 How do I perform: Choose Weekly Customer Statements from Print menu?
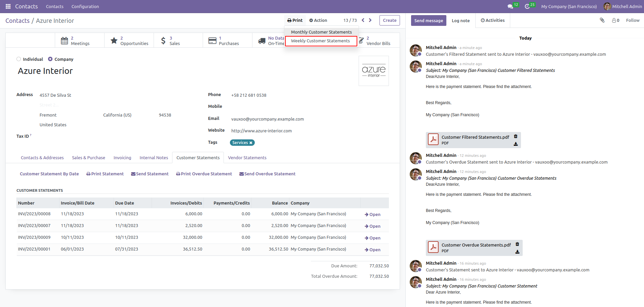[321, 41]
